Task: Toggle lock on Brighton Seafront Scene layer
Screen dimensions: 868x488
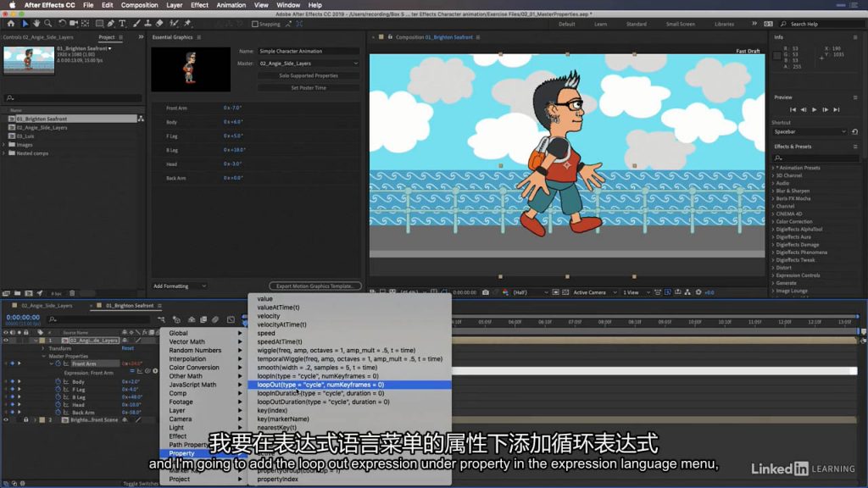Action: pos(25,420)
